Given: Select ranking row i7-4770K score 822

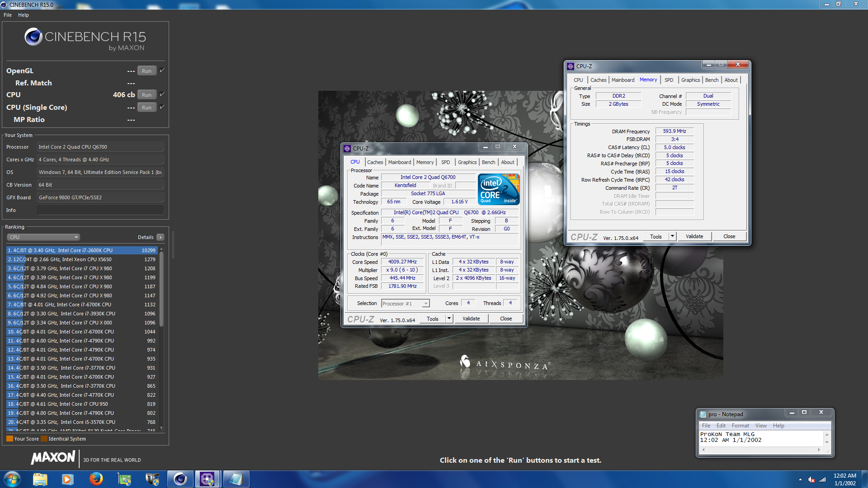Looking at the screenshot, I should (81, 395).
